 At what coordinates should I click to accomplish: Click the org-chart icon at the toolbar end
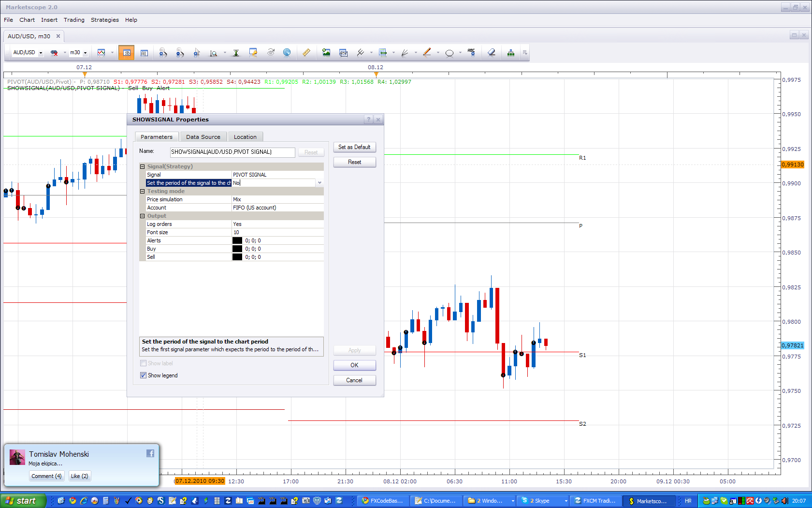(x=510, y=53)
